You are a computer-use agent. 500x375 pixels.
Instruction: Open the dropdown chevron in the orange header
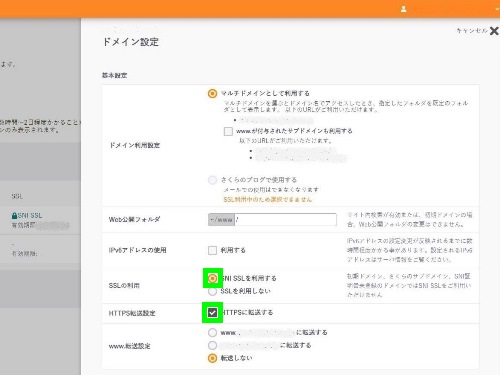point(497,9)
